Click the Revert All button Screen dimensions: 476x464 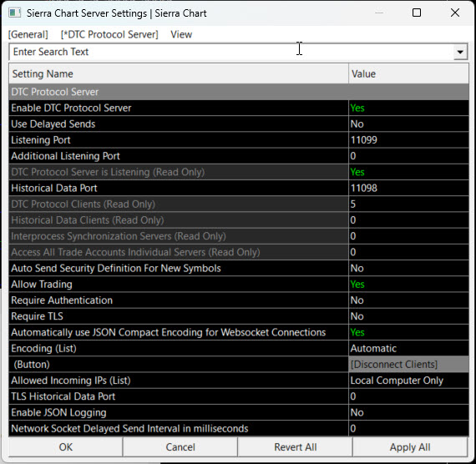point(295,447)
